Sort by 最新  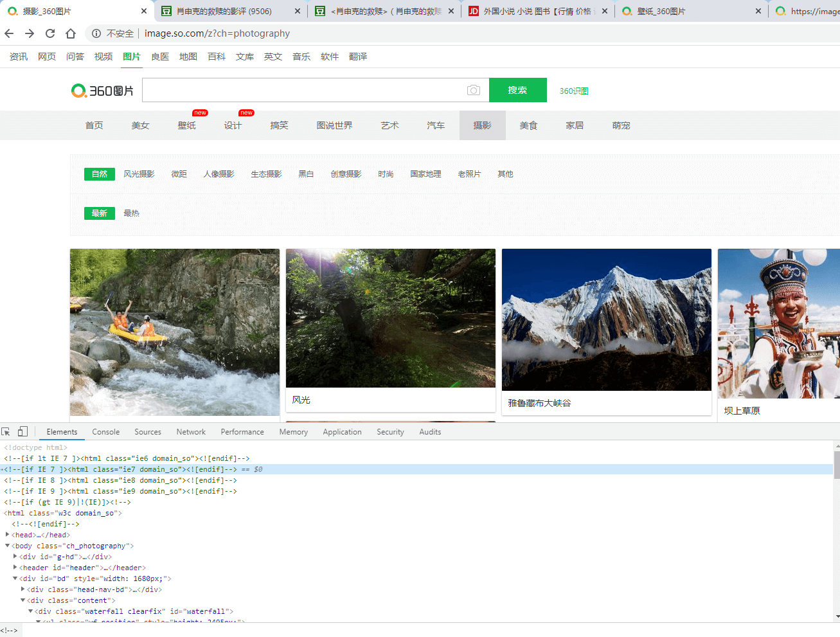point(100,213)
